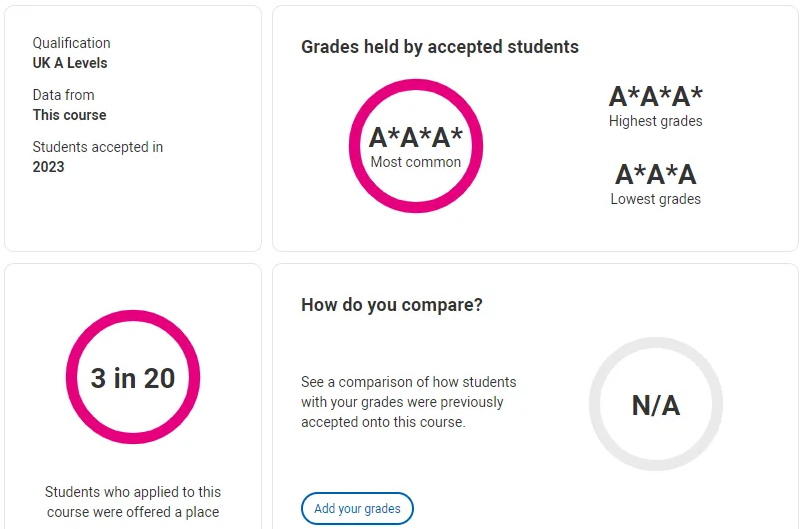Screen dimensions: 802x529
Task: Click the Most common caption text
Action: click(x=416, y=162)
